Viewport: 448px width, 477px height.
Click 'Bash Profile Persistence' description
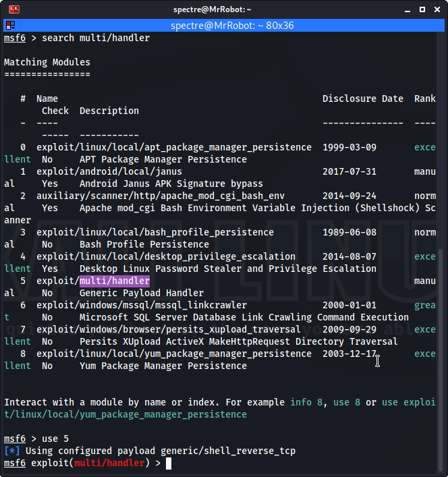click(144, 245)
